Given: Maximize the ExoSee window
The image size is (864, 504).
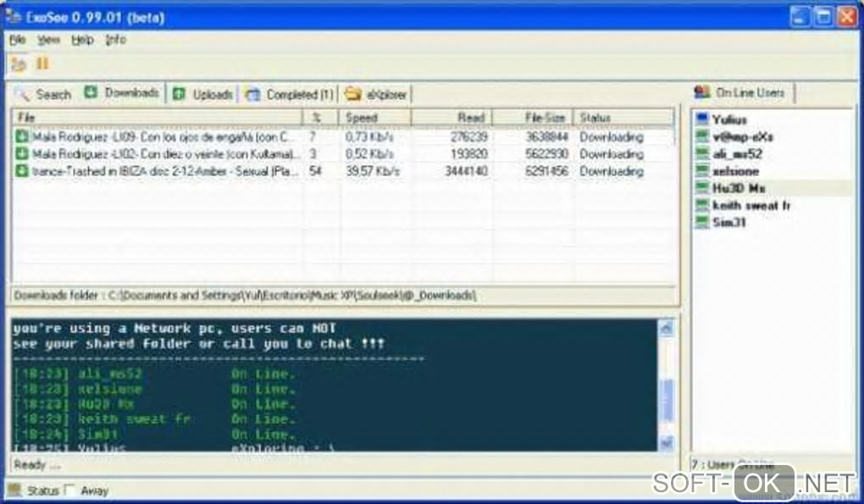Looking at the screenshot, I should pyautogui.click(x=823, y=17).
